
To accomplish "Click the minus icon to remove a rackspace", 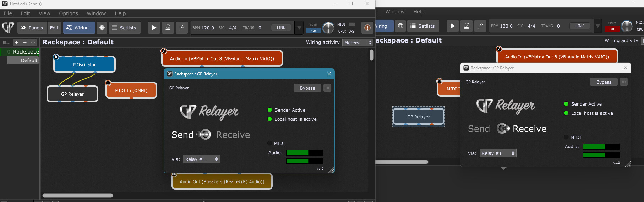I will [x=25, y=43].
